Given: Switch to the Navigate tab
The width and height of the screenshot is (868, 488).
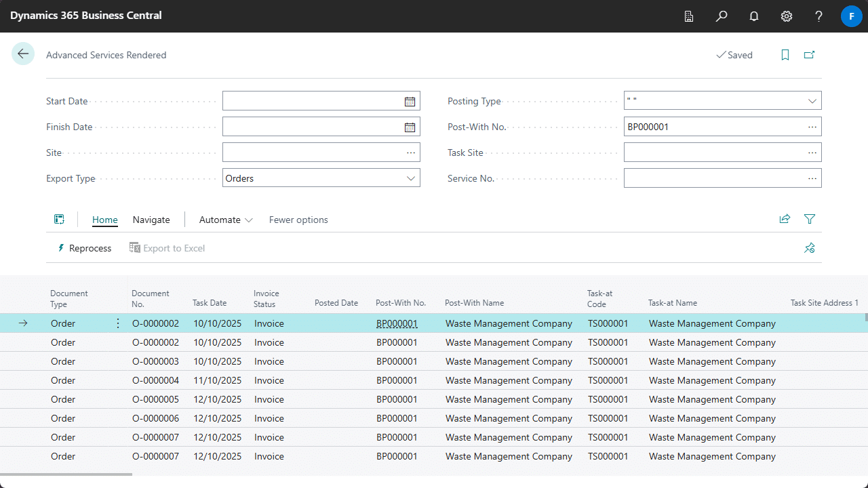Looking at the screenshot, I should 151,220.
